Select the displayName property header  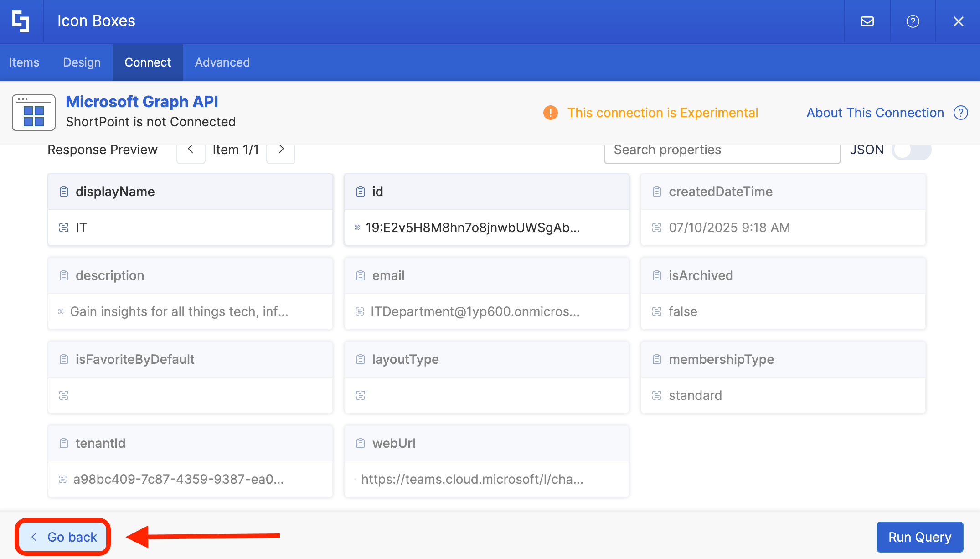point(191,192)
